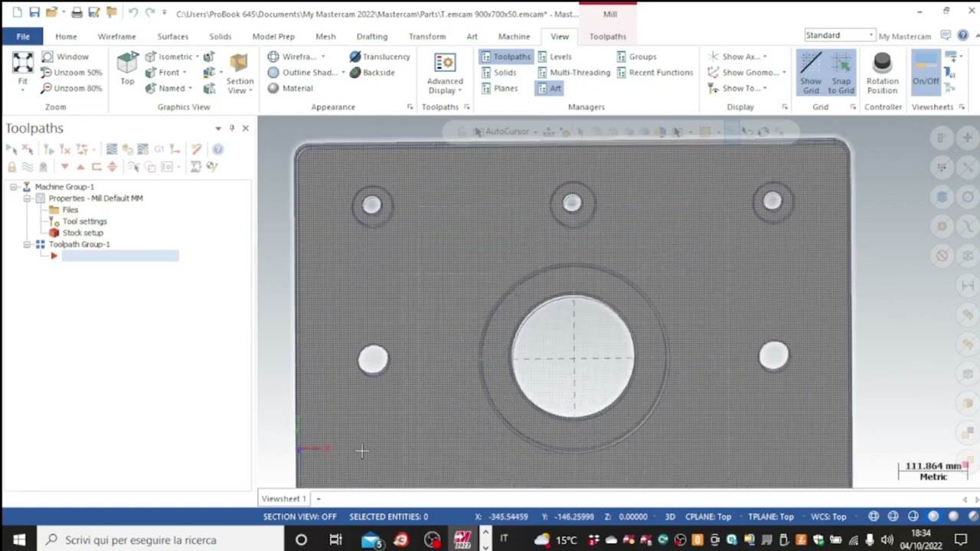Toggle the Art manager
The image size is (980, 551).
(x=549, y=88)
